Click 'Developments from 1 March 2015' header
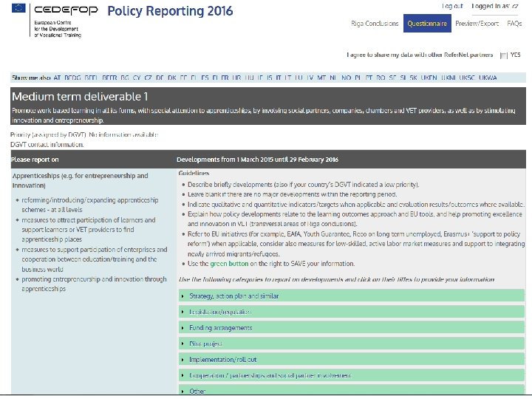The height and width of the screenshot is (399, 532). (x=258, y=160)
